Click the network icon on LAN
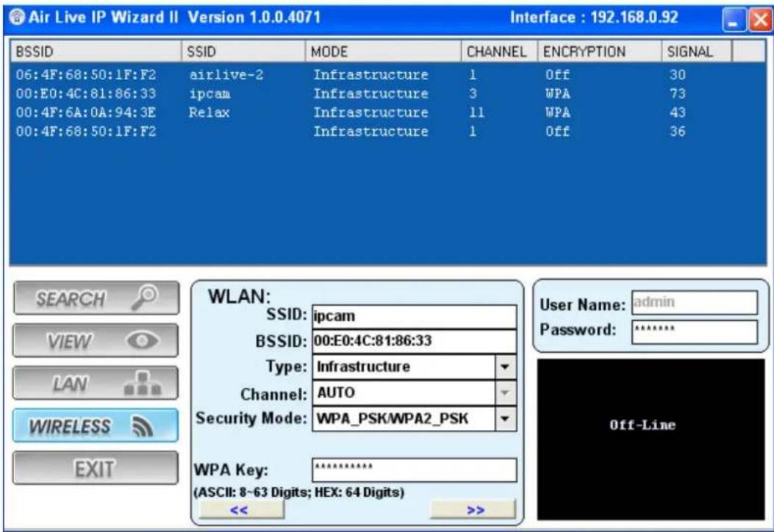 tap(143, 384)
